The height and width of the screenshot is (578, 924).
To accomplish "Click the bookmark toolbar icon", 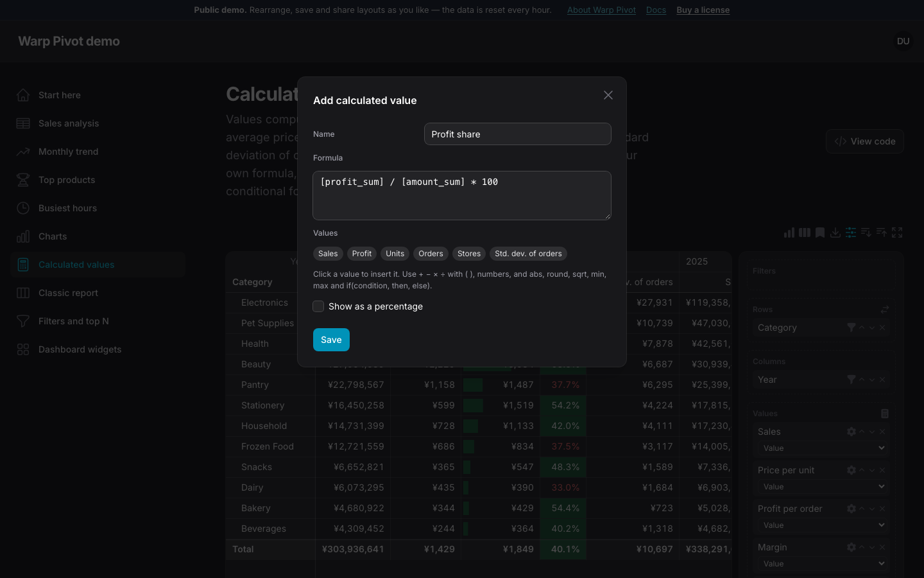I will pos(820,232).
